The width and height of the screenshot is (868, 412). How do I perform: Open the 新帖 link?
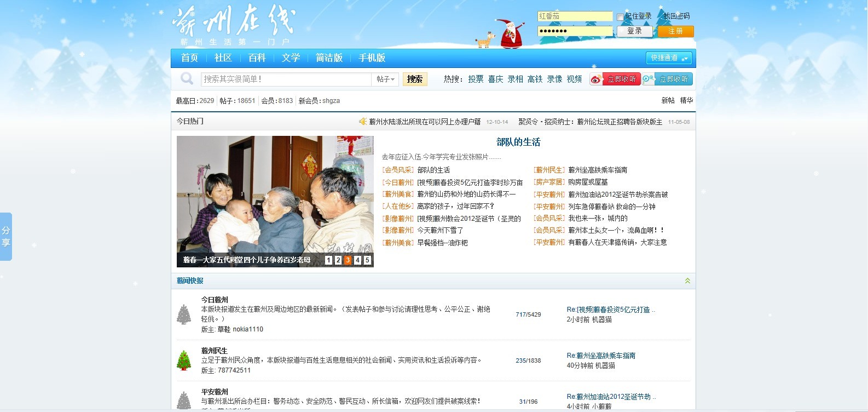pos(668,101)
